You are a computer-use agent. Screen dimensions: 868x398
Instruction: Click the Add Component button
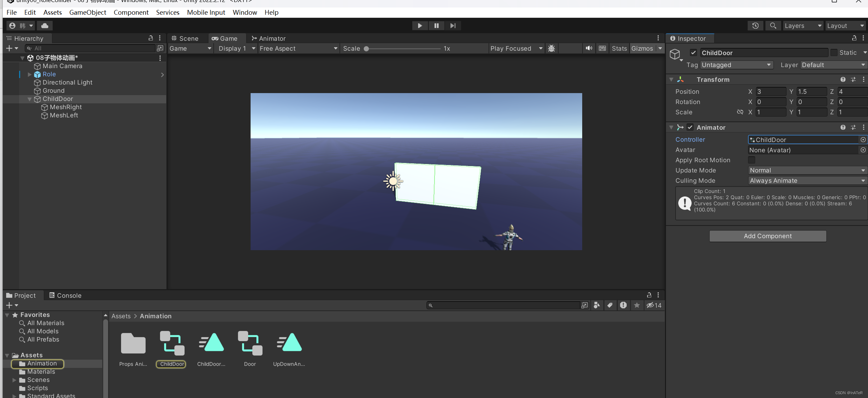767,236
